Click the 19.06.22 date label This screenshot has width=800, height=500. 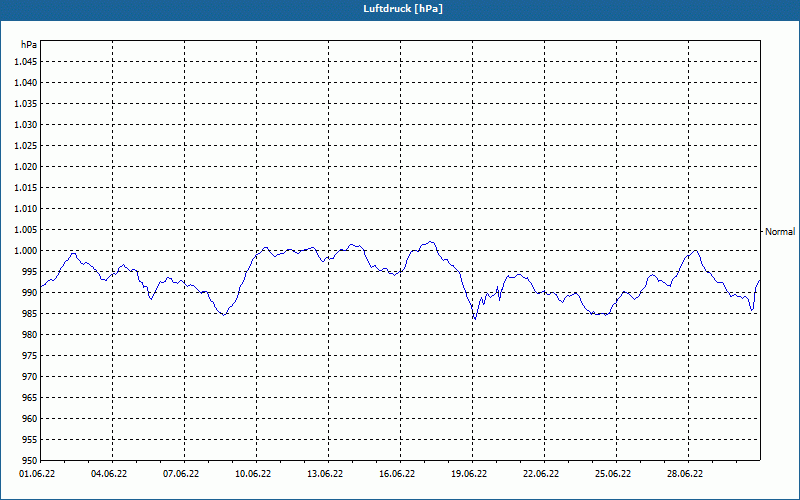[469, 474]
